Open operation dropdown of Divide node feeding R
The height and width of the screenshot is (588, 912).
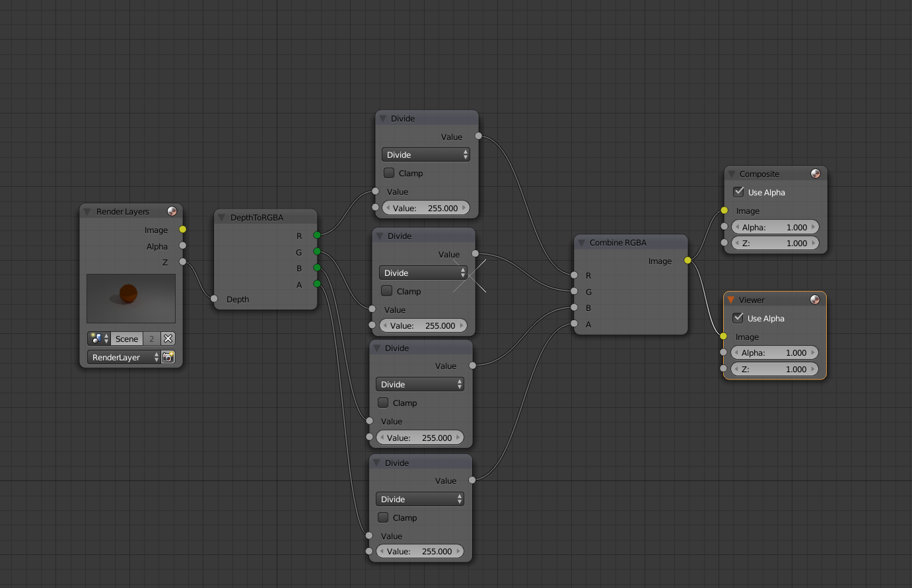(426, 154)
